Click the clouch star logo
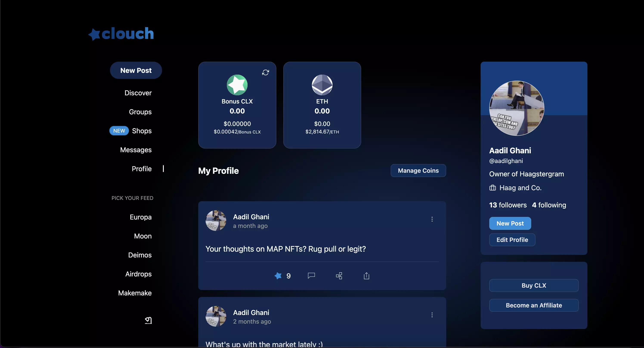The height and width of the screenshot is (348, 644). (94, 34)
